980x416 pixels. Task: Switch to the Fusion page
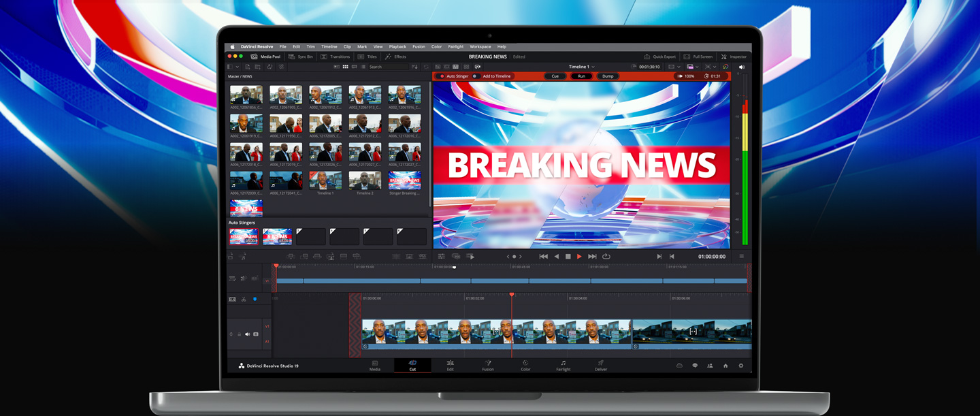(488, 366)
